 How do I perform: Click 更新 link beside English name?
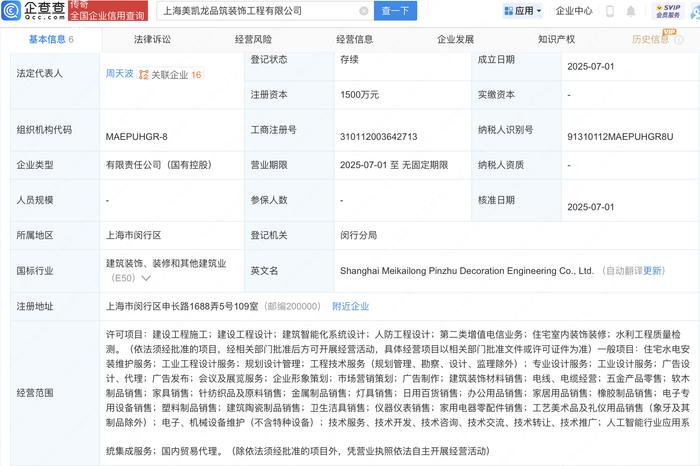[x=652, y=270]
